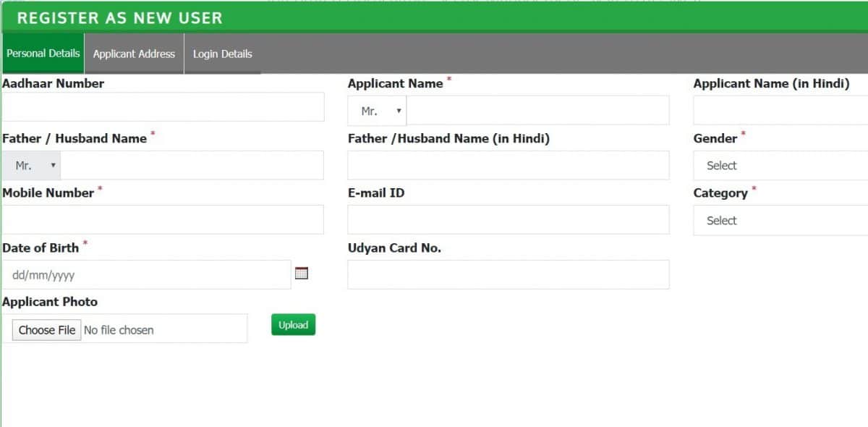Expand the Gender selection dropdown
The width and height of the screenshot is (868, 427).
tap(781, 165)
